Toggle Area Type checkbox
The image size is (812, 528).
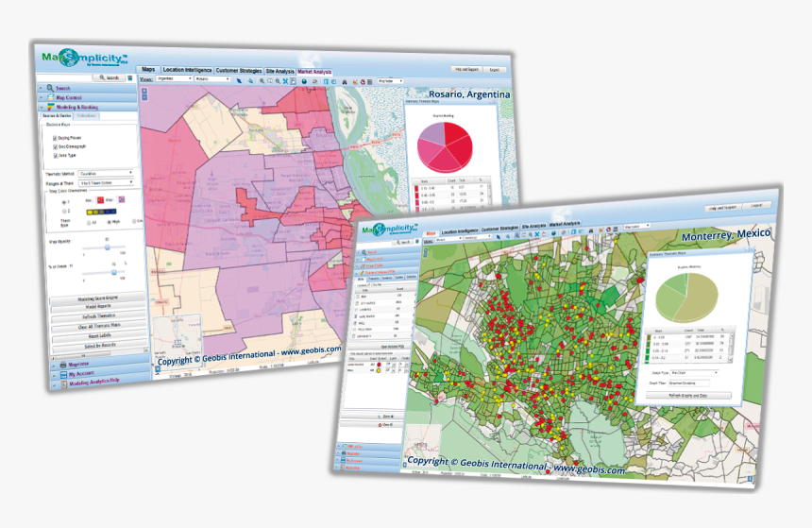click(55, 156)
